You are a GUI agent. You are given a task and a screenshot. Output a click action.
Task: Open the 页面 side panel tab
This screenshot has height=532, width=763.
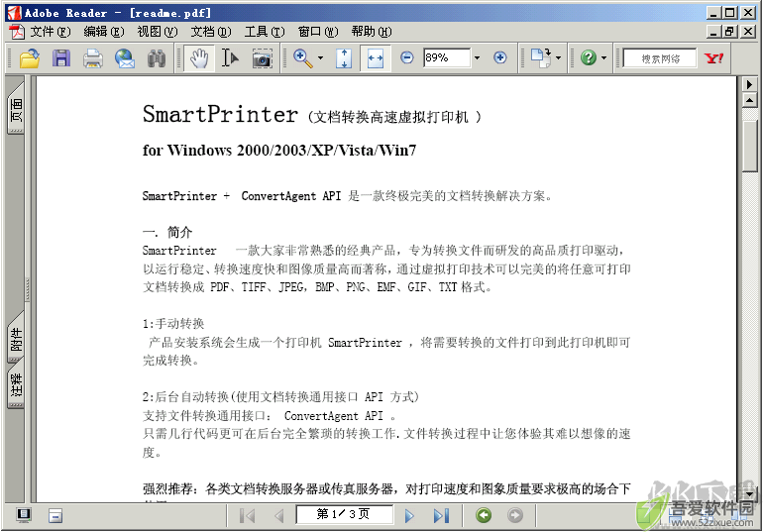16,109
